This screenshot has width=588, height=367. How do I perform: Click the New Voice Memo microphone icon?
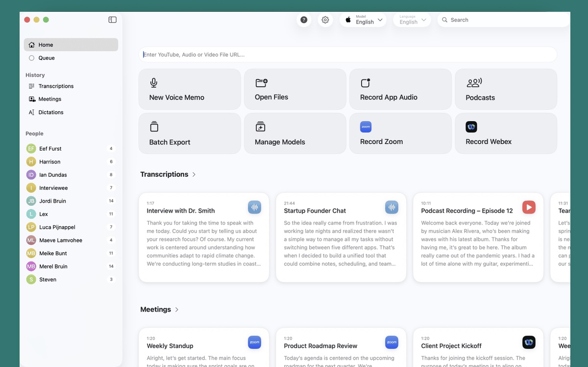154,83
